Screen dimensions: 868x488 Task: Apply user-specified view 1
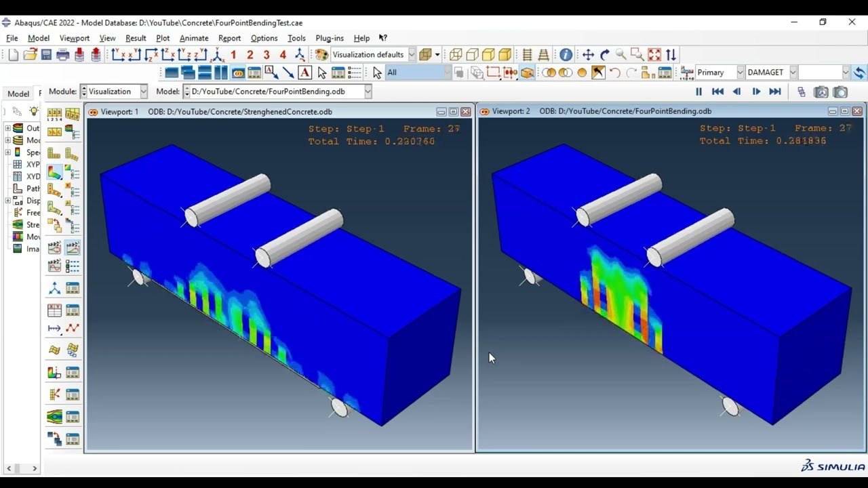pyautogui.click(x=234, y=55)
